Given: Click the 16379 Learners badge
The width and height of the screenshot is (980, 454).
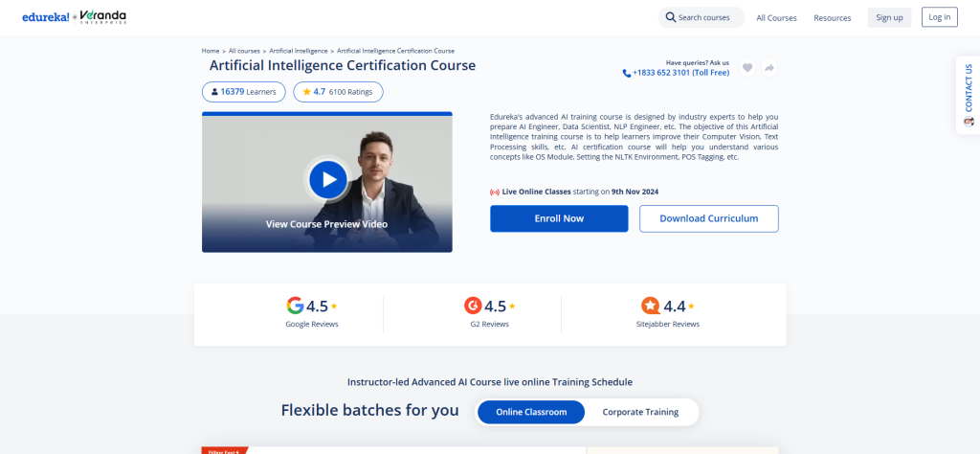Looking at the screenshot, I should (x=244, y=92).
